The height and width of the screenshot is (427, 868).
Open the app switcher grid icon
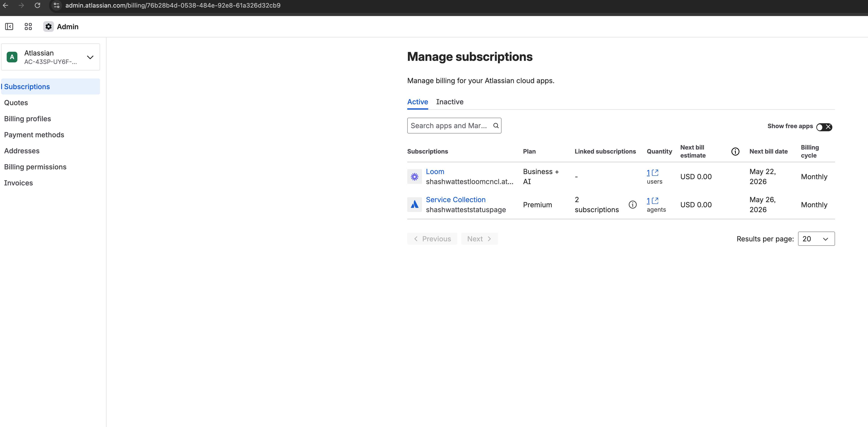tap(28, 27)
